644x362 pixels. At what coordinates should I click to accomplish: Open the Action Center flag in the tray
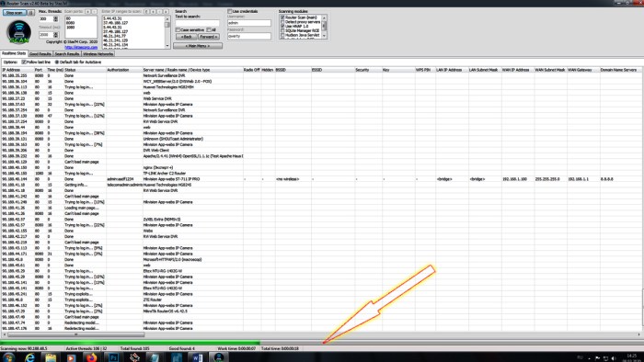[598, 358]
